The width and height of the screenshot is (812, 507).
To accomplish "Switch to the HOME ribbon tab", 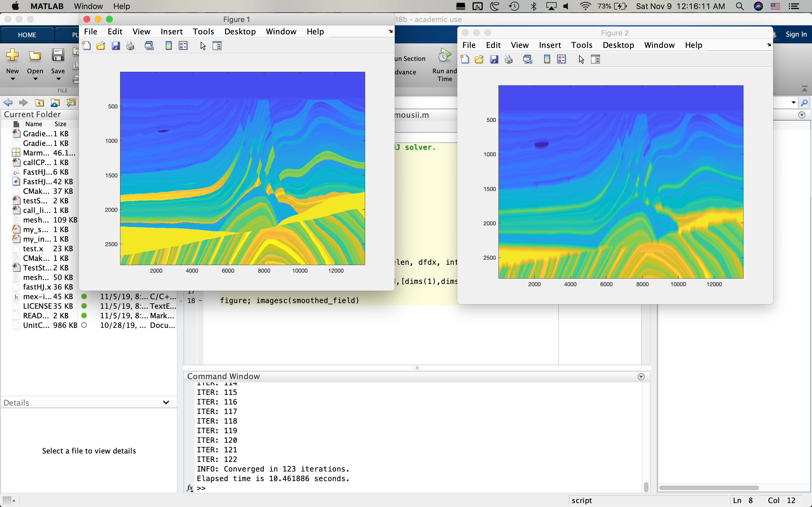I will click(x=27, y=35).
